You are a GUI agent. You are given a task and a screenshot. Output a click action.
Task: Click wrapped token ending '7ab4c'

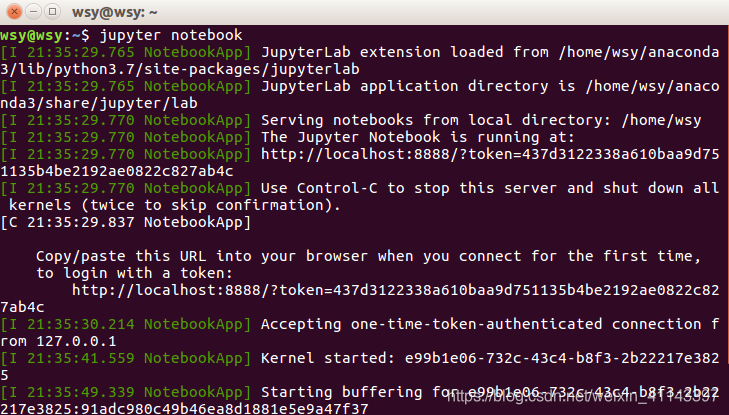[x=22, y=307]
